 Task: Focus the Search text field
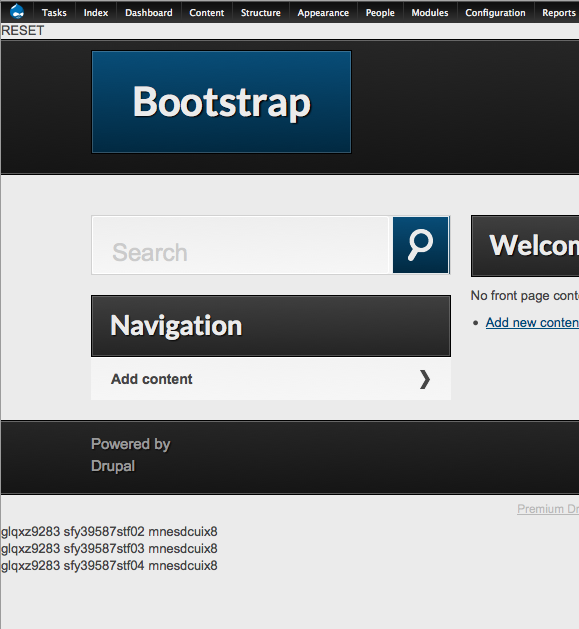242,245
